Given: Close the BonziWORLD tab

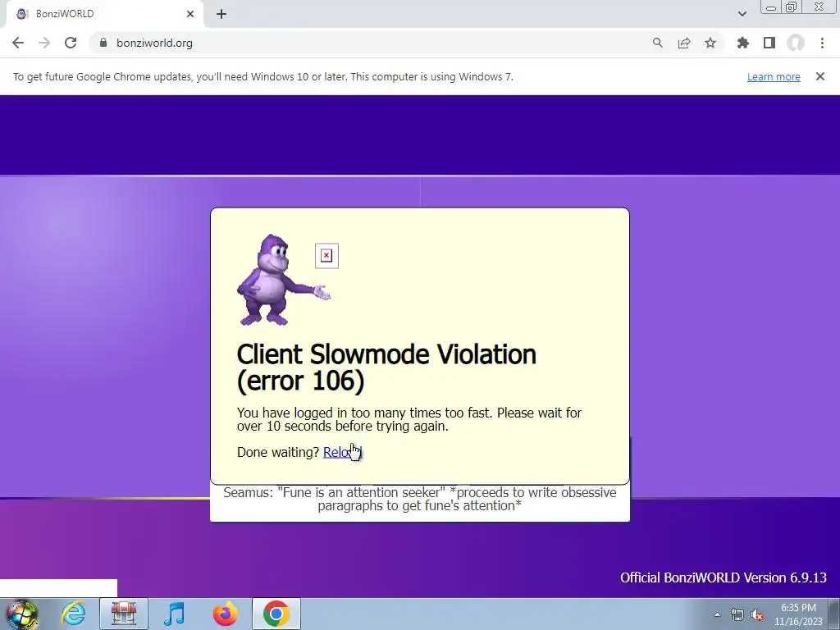Looking at the screenshot, I should pyautogui.click(x=190, y=14).
